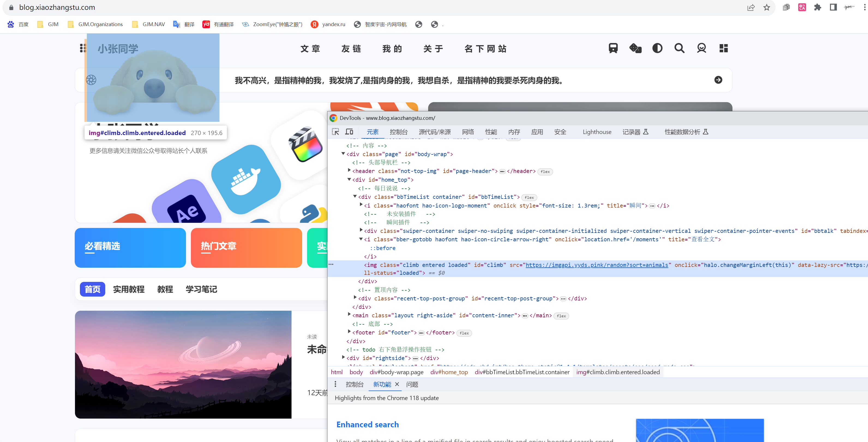
Task: Click the dashboard layout icon in navbar
Action: 723,48
